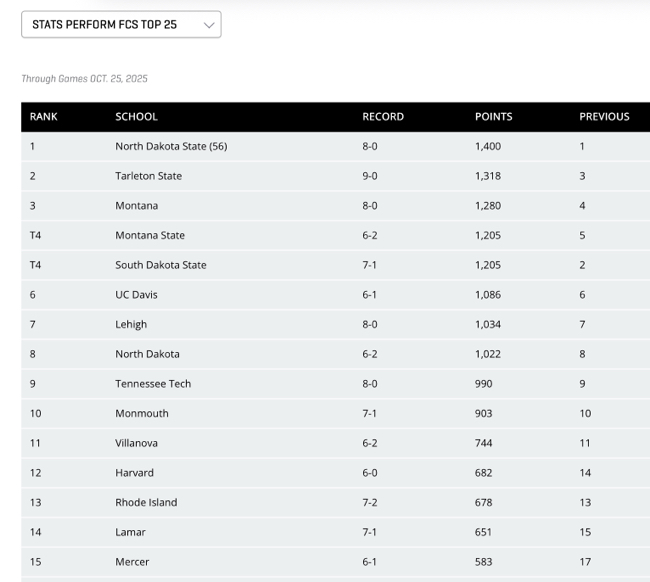Select Montana State in rankings
This screenshot has height=582, width=650.
(x=150, y=235)
